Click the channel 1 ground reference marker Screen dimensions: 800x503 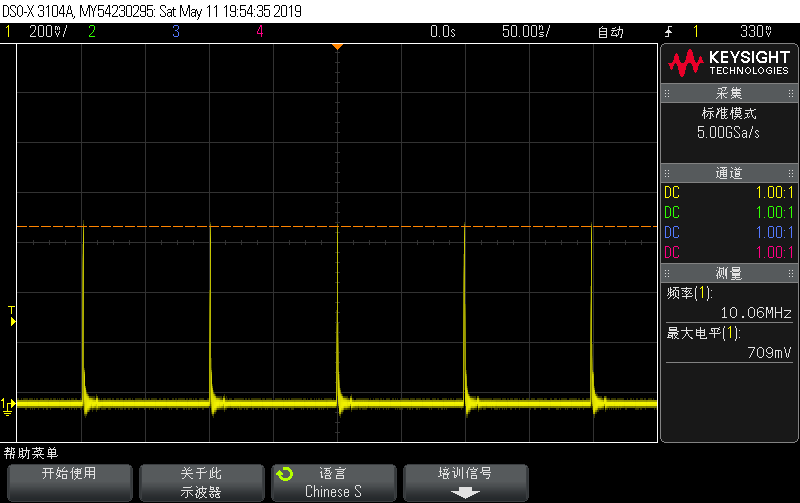pos(8,407)
